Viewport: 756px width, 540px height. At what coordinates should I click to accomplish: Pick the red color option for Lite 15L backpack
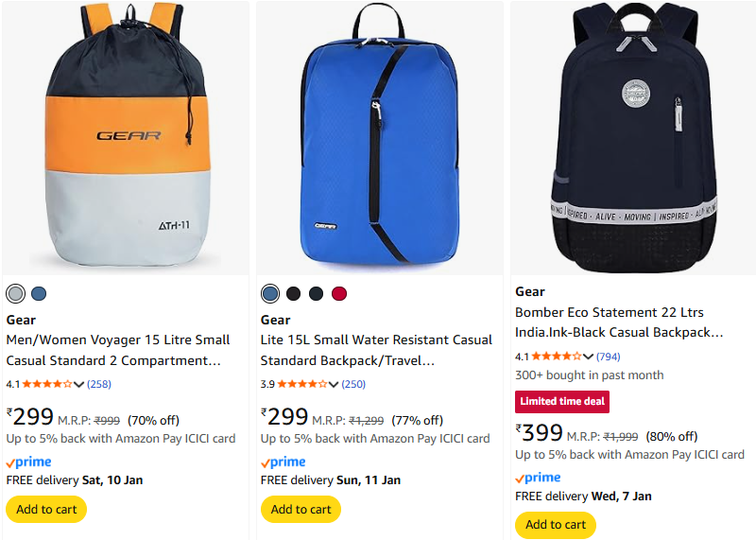[339, 293]
